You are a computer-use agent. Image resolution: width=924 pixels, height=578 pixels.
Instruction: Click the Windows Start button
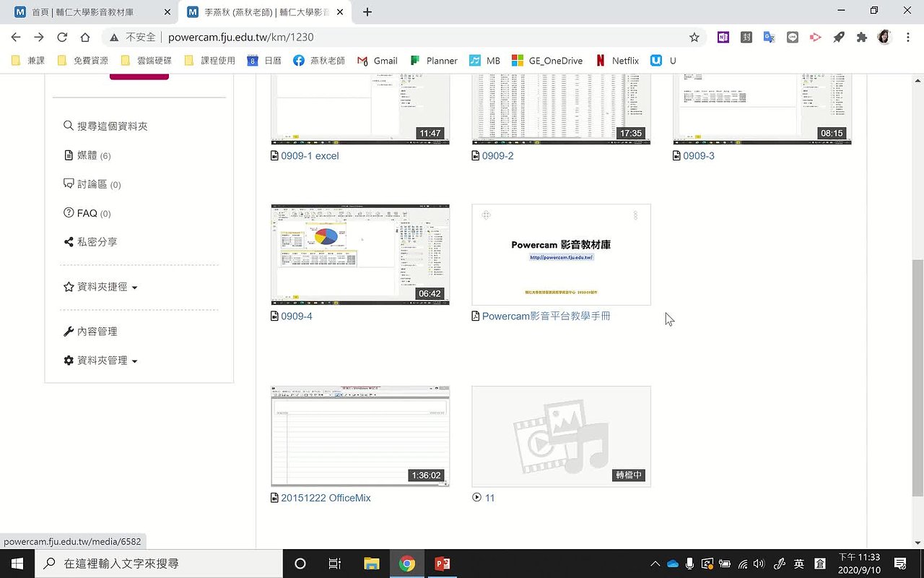[17, 564]
